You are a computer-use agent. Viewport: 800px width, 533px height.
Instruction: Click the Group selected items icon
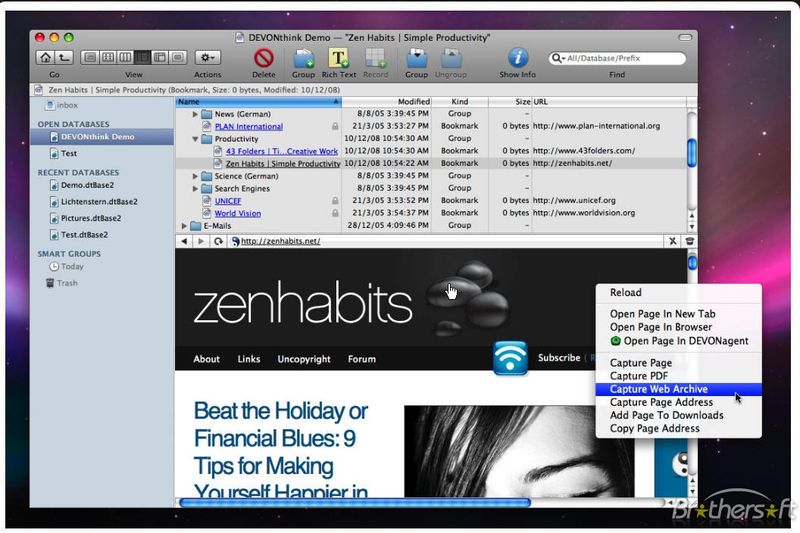416,58
